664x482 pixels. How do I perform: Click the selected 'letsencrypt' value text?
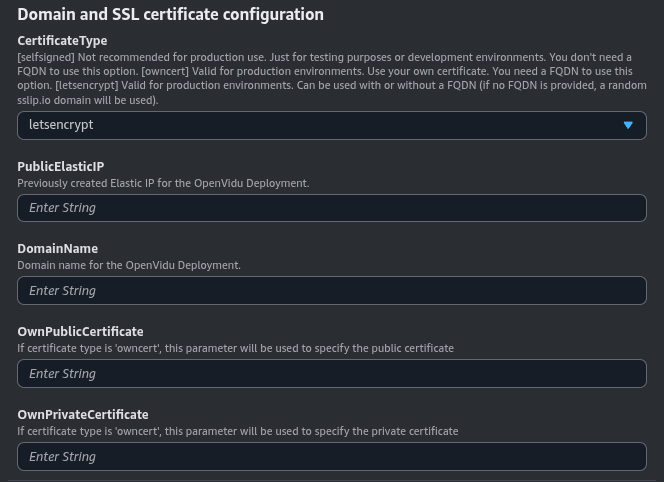(61, 125)
